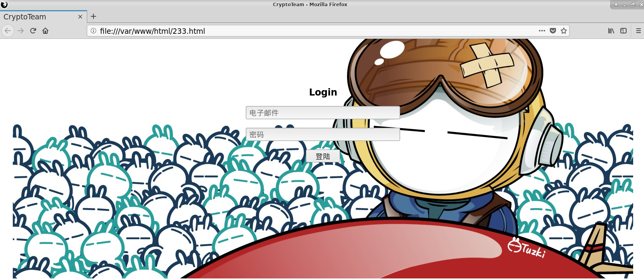Image resolution: width=644 pixels, height=280 pixels.
Task: Focus the 电子邮件 email field
Action: click(x=323, y=113)
